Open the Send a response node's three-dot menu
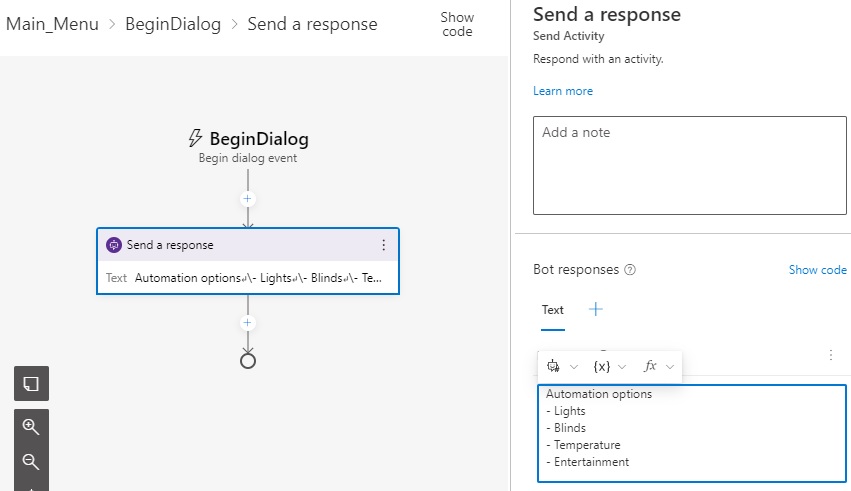Screen dimensions: 851x491 coord(383,245)
